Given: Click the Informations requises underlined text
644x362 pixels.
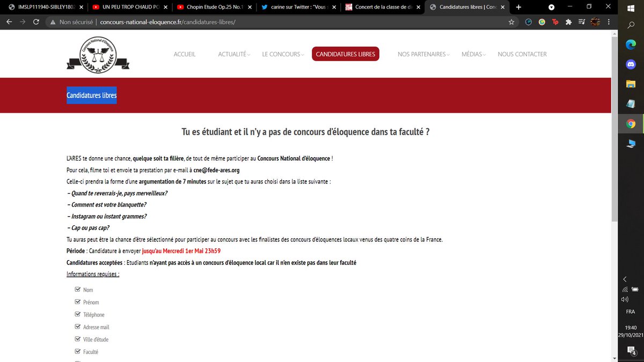Looking at the screenshot, I should 93,274.
